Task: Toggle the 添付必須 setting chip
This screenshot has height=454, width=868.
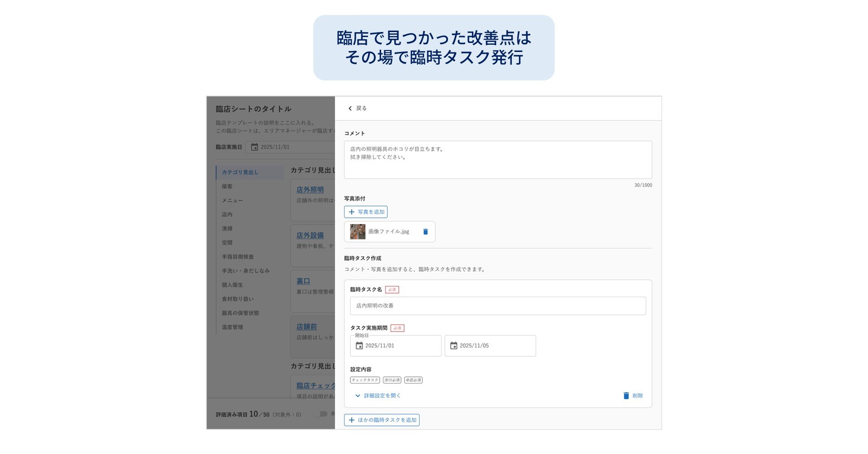Action: coord(392,380)
